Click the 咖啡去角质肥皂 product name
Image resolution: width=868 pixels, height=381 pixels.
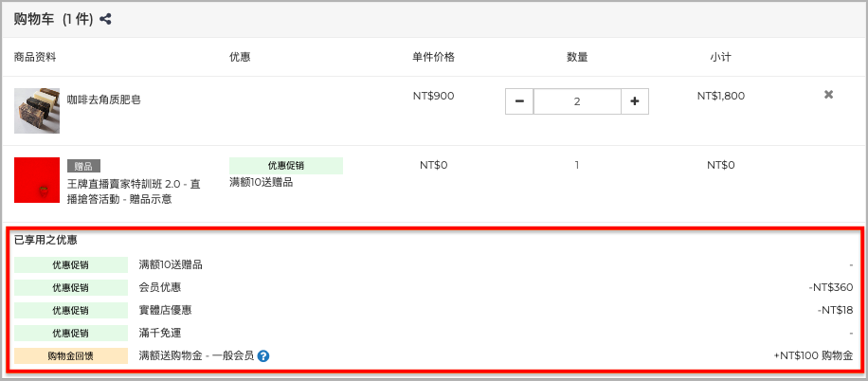coord(104,100)
